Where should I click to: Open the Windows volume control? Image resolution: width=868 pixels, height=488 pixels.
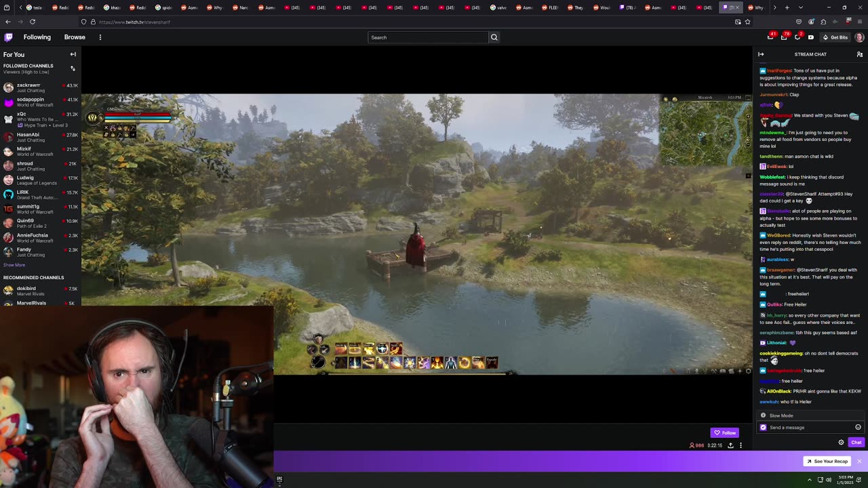(828, 480)
